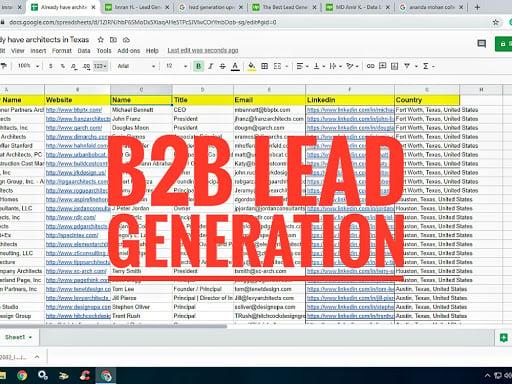Click the green Share button
The width and height of the screenshot is (512, 384).
pos(504,44)
